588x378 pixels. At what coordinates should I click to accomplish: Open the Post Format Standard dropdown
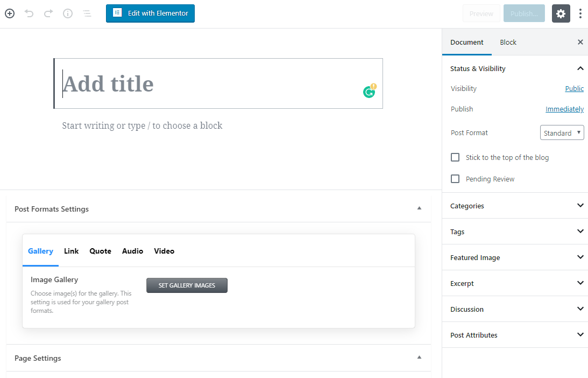562,132
